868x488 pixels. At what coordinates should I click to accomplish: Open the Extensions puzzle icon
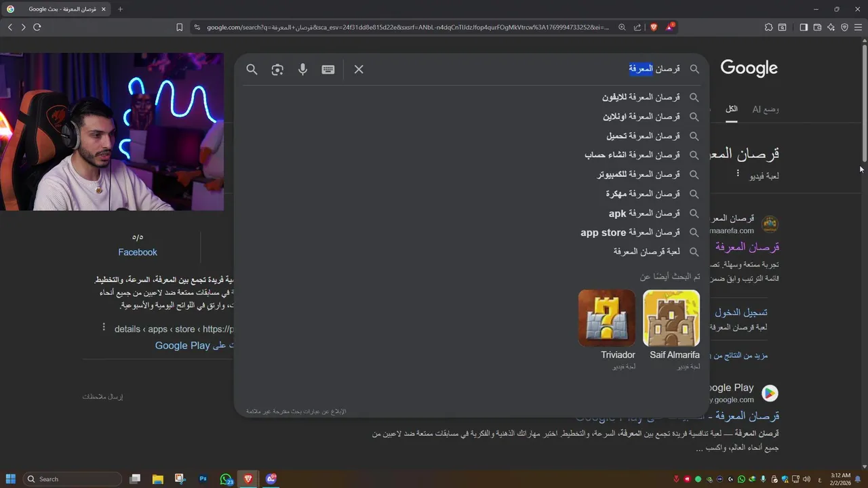(x=768, y=27)
